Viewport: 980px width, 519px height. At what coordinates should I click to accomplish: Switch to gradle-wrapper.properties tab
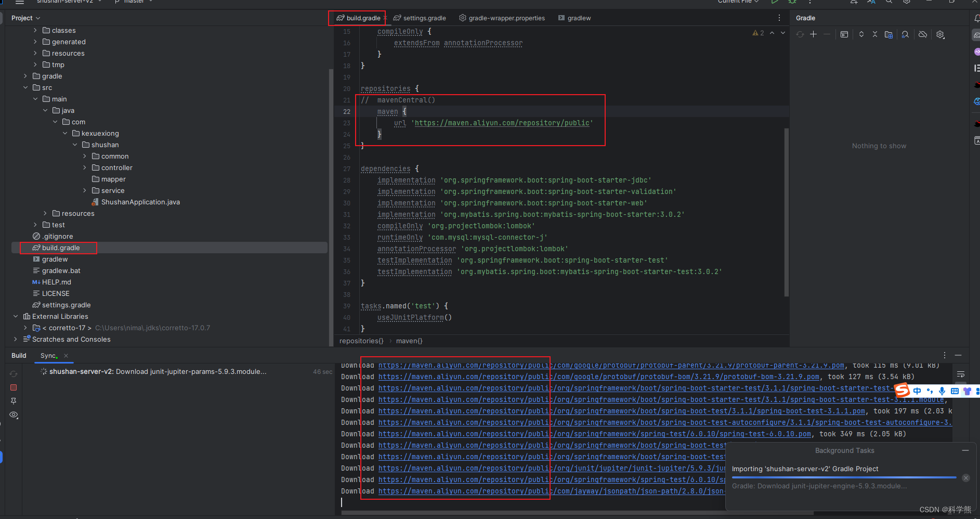[x=502, y=18]
